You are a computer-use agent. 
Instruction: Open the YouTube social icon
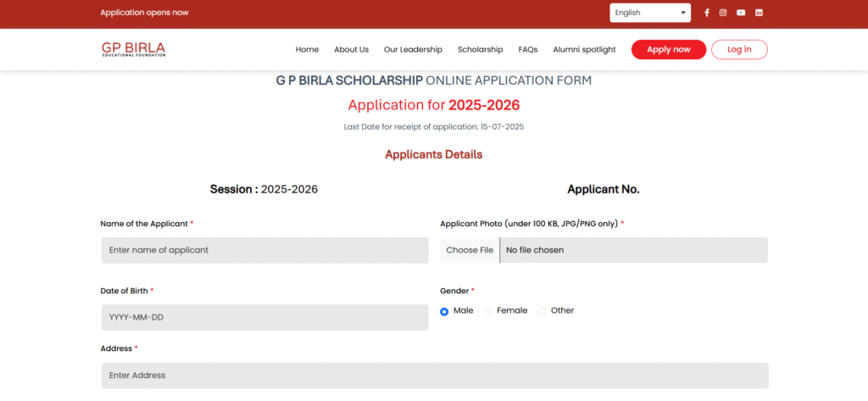point(741,13)
